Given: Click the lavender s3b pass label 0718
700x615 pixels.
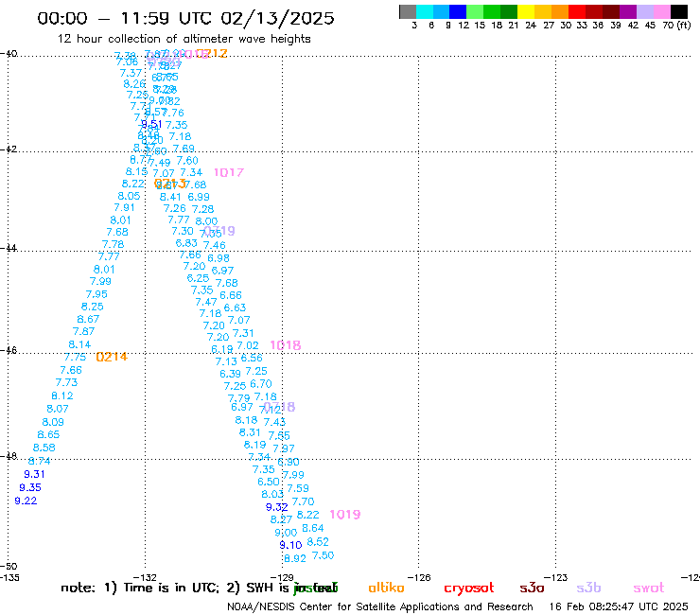Looking at the screenshot, I should point(280,407).
